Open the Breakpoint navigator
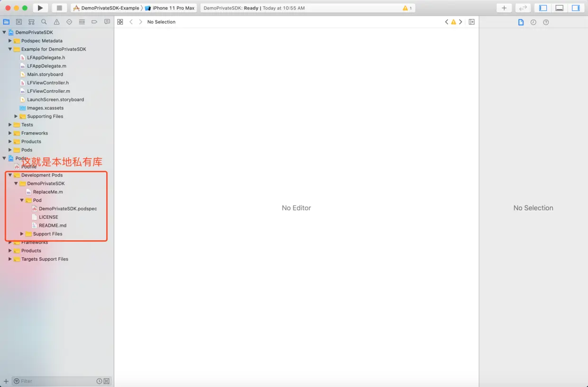588x387 pixels. point(94,22)
